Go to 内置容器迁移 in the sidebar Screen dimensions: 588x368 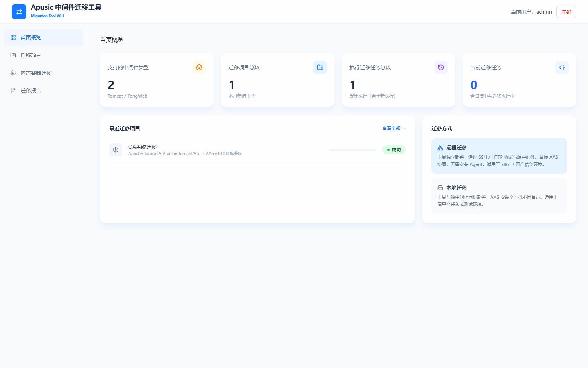pos(44,73)
